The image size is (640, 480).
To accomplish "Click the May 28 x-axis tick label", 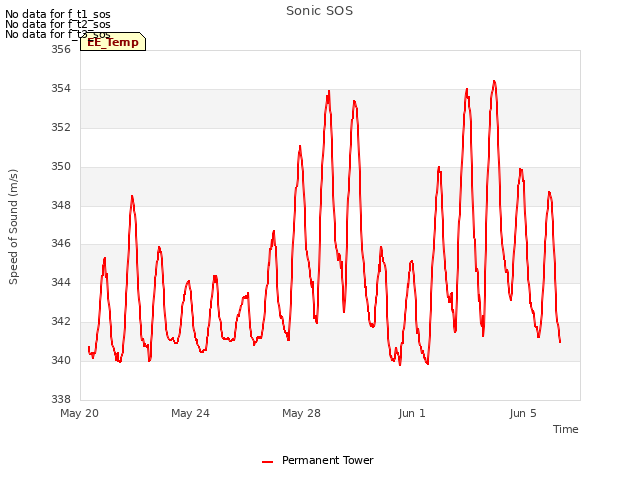I will [x=301, y=413].
